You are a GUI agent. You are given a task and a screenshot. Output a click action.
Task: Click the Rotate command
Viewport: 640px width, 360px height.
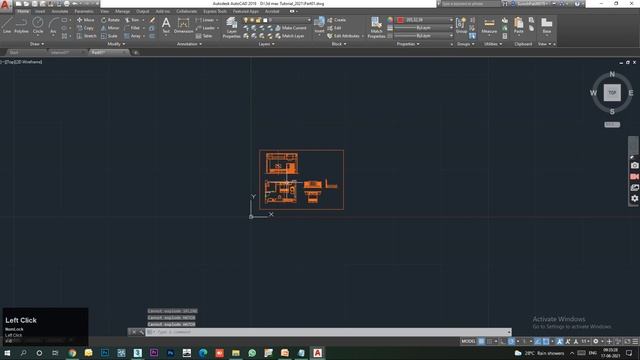coord(110,20)
